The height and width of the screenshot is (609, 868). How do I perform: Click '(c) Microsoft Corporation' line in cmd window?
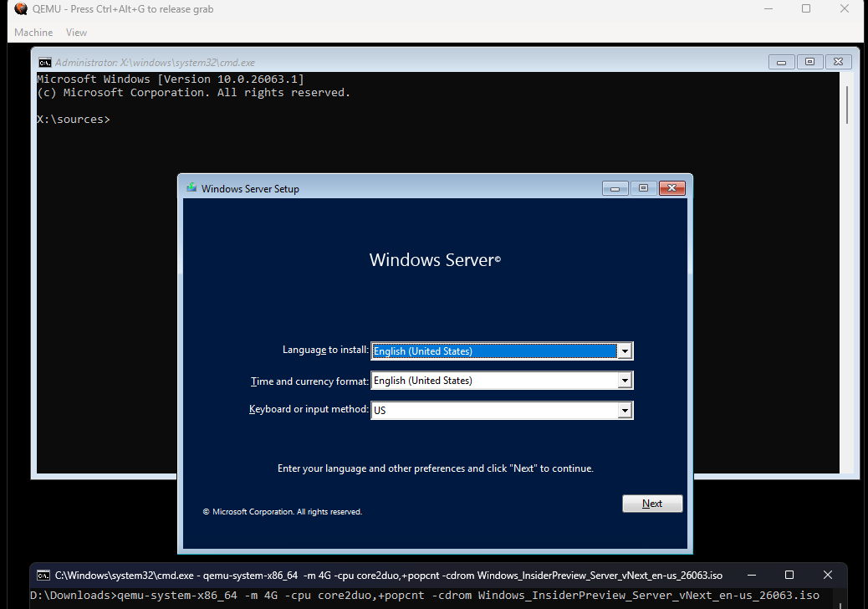(x=194, y=93)
